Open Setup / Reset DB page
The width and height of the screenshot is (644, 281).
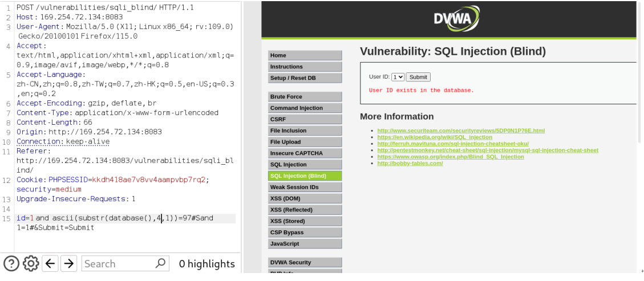[x=305, y=78]
